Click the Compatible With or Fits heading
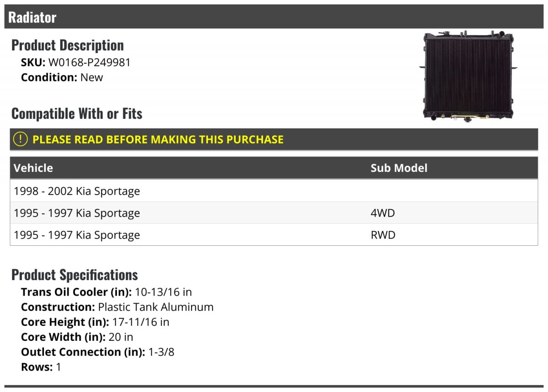Viewport: 548px width, 392px height. click(77, 114)
